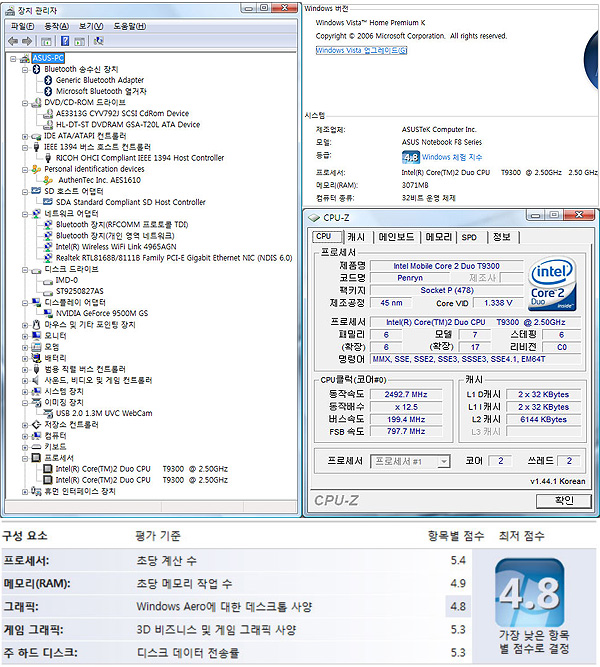Click the Intel Wireless WiFi Link 4965AGN icon
Viewport: 600px width, 667px height.
coord(48,247)
